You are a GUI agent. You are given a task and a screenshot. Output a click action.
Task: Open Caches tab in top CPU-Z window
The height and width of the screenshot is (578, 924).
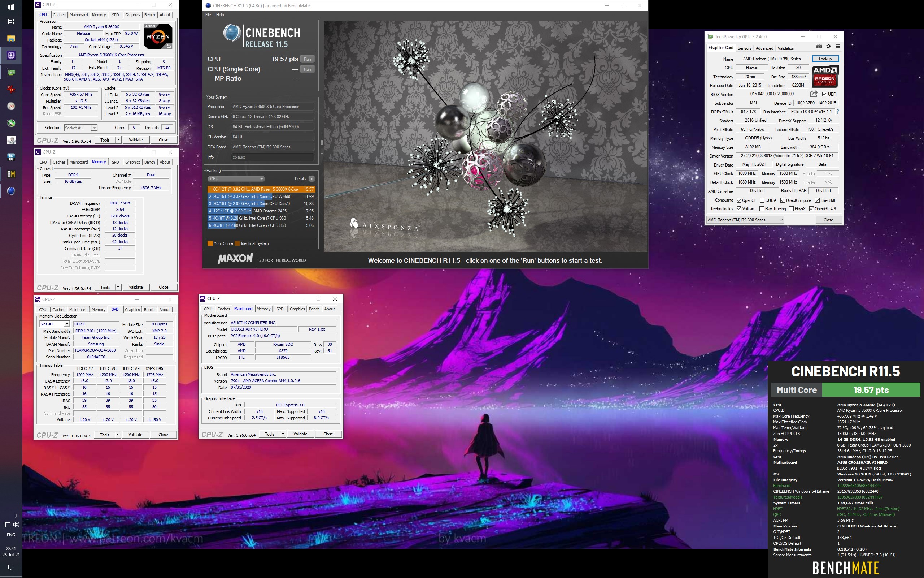click(x=59, y=15)
